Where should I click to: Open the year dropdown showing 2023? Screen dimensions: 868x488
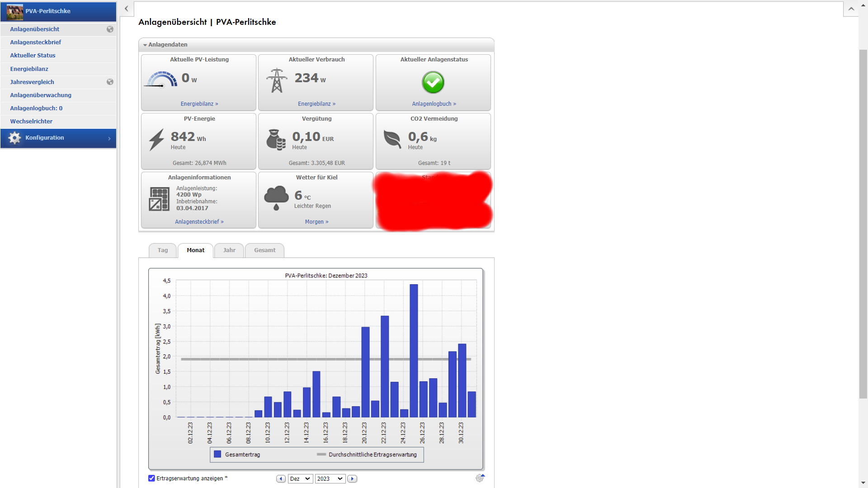(330, 479)
